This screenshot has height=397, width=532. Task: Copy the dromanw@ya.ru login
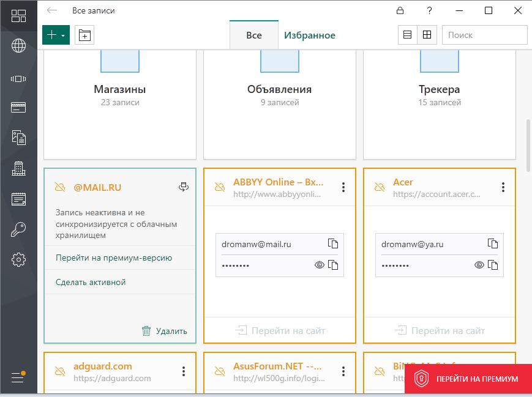coord(493,243)
